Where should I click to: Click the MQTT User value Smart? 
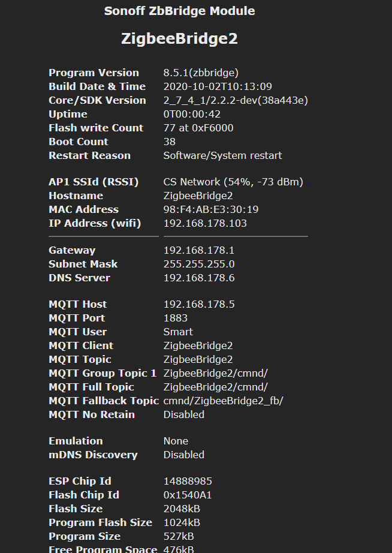178,332
